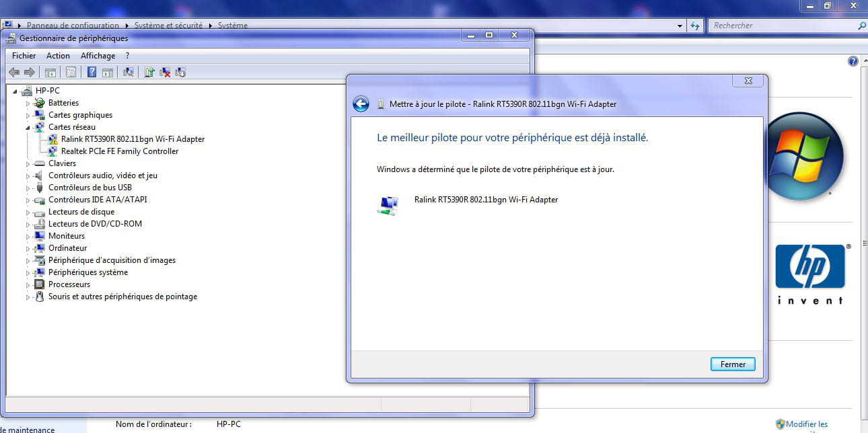Toggle the show/hide console tree toolbar icon

click(50, 72)
